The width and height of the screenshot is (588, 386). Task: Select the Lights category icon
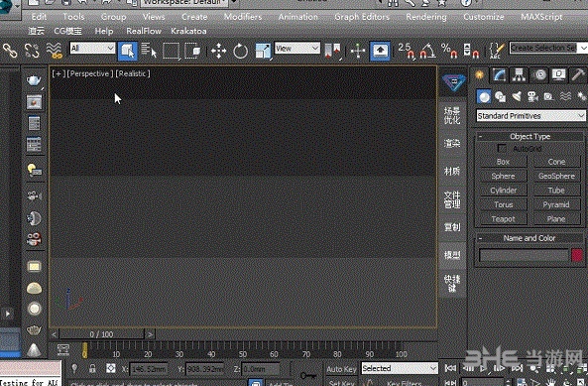point(517,97)
